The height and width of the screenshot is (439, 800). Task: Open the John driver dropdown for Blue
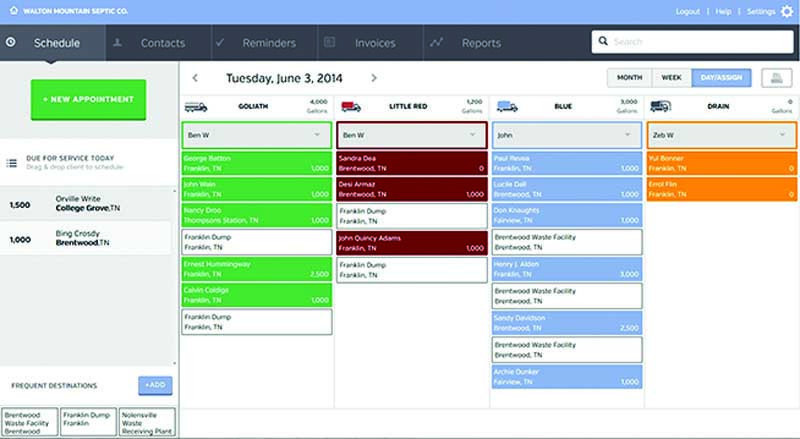coord(567,135)
